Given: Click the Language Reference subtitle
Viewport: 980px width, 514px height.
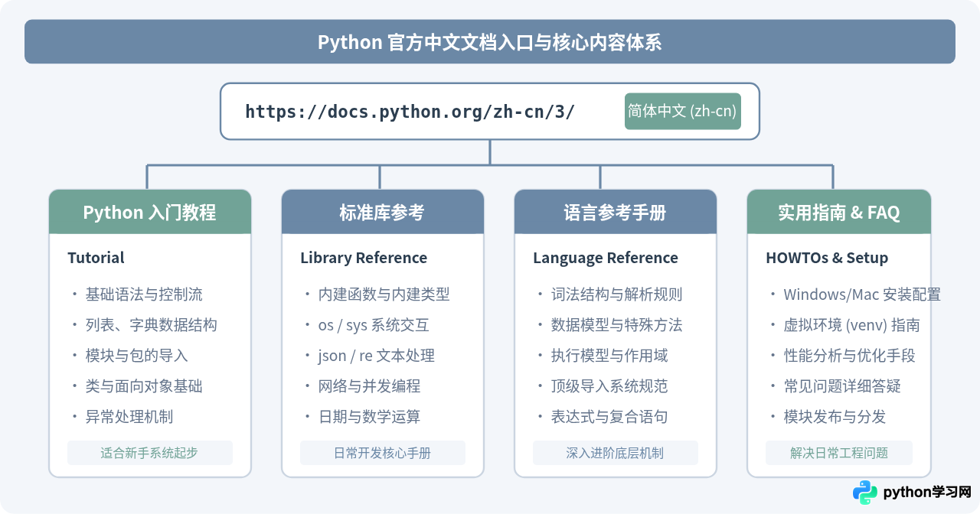Looking at the screenshot, I should coord(606,258).
